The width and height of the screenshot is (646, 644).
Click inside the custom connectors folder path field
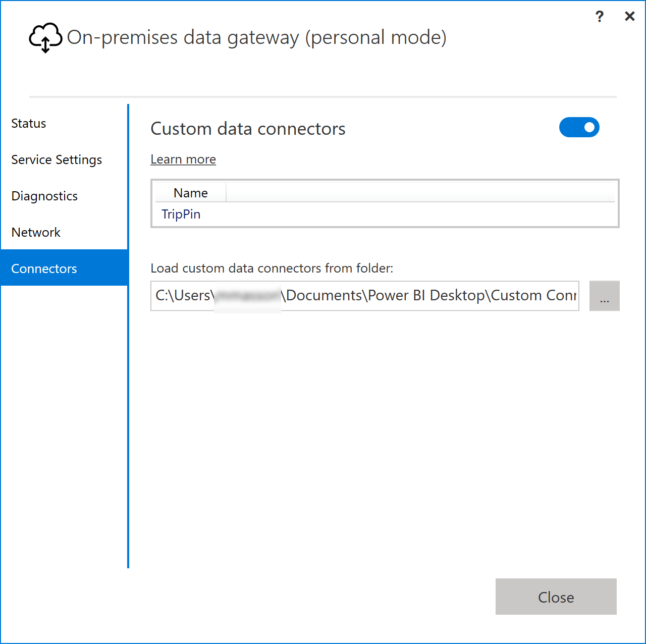(364, 296)
